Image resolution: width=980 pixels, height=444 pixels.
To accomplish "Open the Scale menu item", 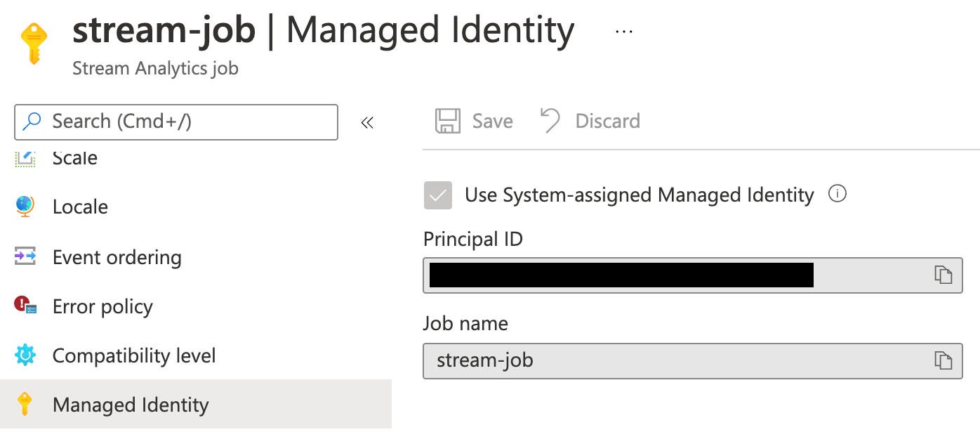I will click(x=74, y=158).
